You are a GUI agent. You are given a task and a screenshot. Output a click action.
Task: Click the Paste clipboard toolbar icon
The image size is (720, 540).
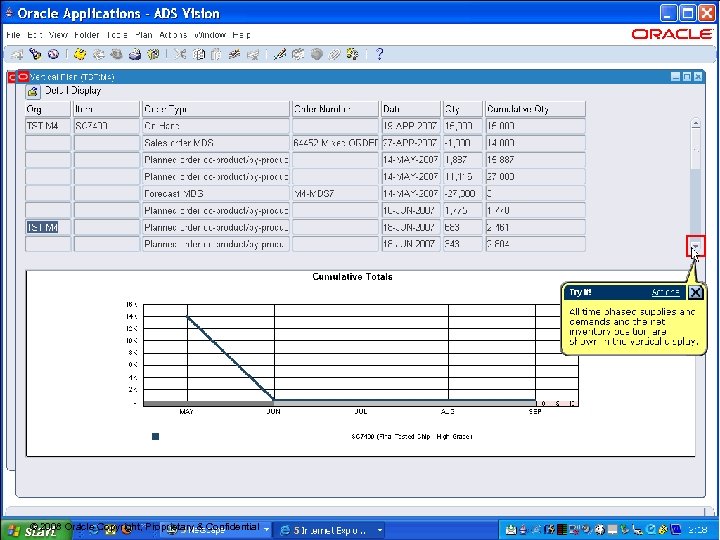click(216, 55)
